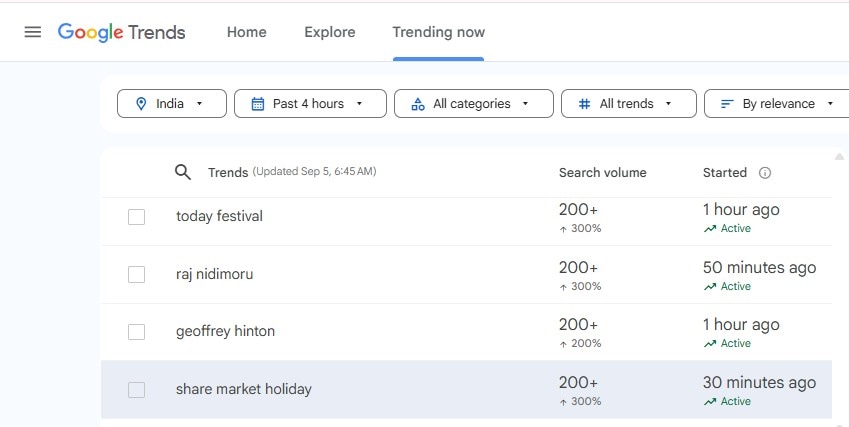
Task: Click the shapes icon on All categories
Action: point(418,104)
